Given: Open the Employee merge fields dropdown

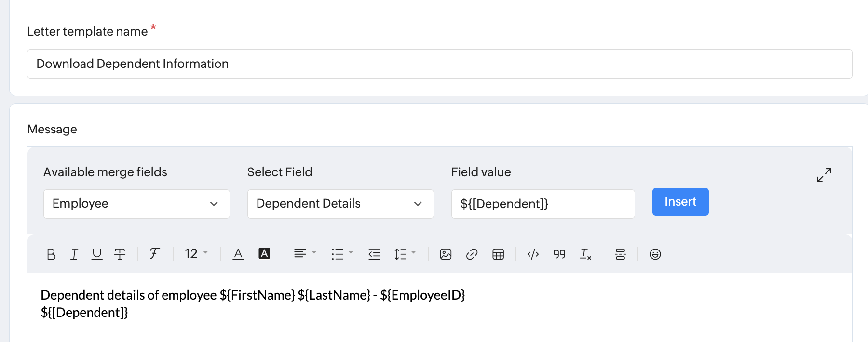Looking at the screenshot, I should point(136,204).
